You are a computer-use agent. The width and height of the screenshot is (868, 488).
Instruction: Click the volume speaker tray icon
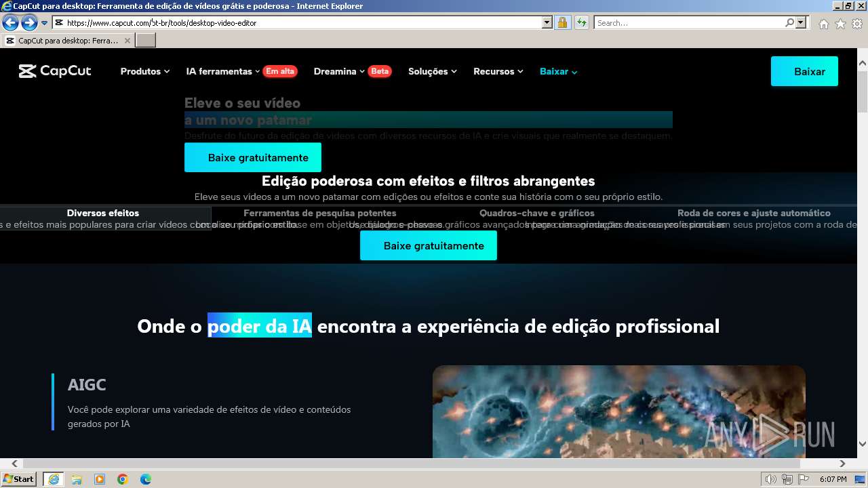click(x=771, y=479)
